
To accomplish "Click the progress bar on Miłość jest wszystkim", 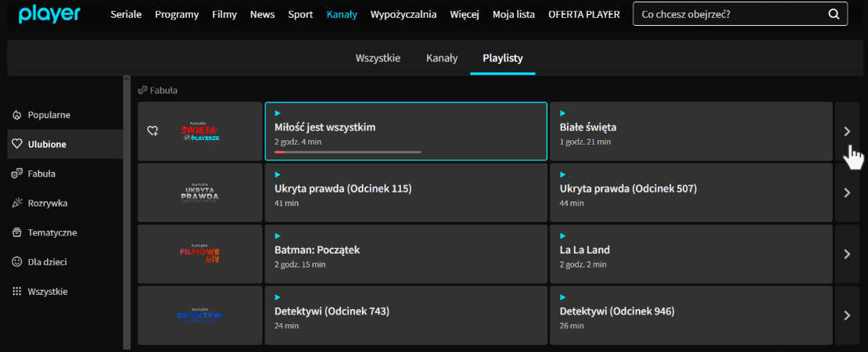I will pyautogui.click(x=347, y=152).
